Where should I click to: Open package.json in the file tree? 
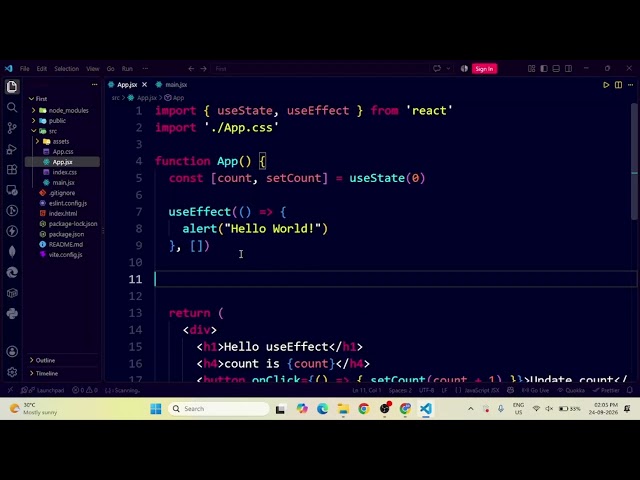(x=66, y=234)
